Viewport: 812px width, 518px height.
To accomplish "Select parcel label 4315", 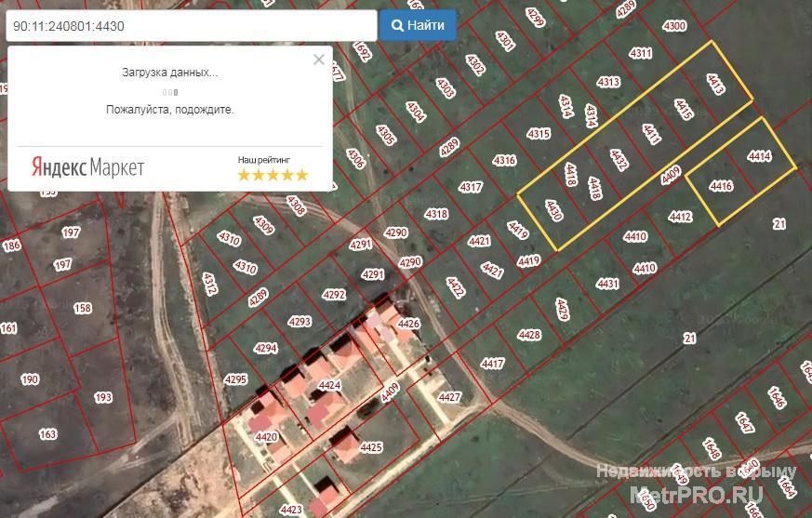I will [x=539, y=134].
